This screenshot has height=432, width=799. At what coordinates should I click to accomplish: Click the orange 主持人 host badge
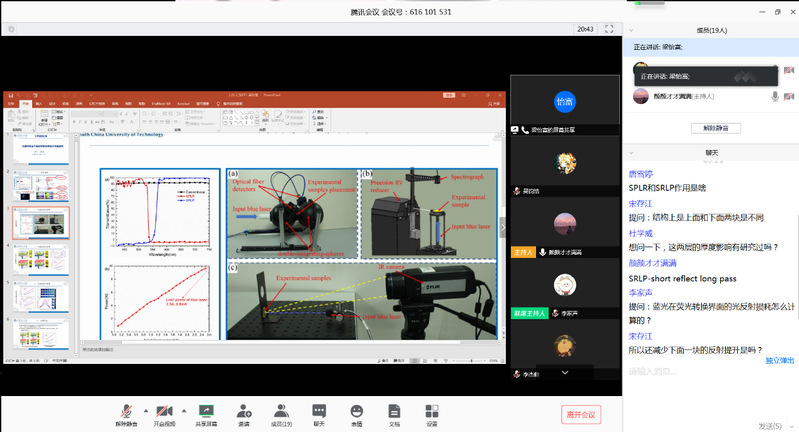coord(523,252)
